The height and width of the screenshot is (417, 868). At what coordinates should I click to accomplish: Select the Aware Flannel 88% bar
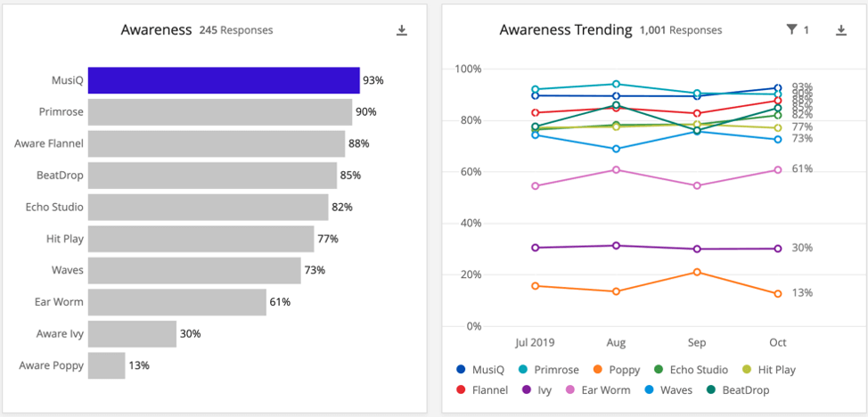click(217, 143)
